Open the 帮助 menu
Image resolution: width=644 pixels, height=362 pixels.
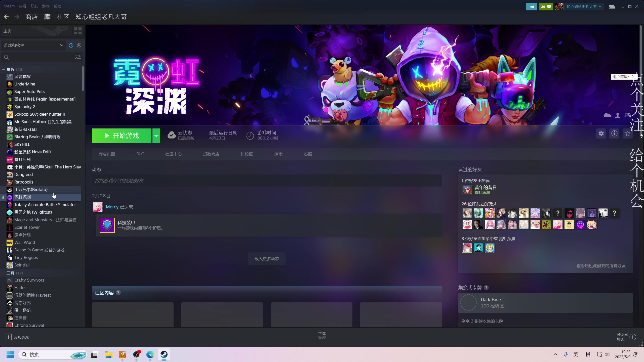click(x=57, y=6)
